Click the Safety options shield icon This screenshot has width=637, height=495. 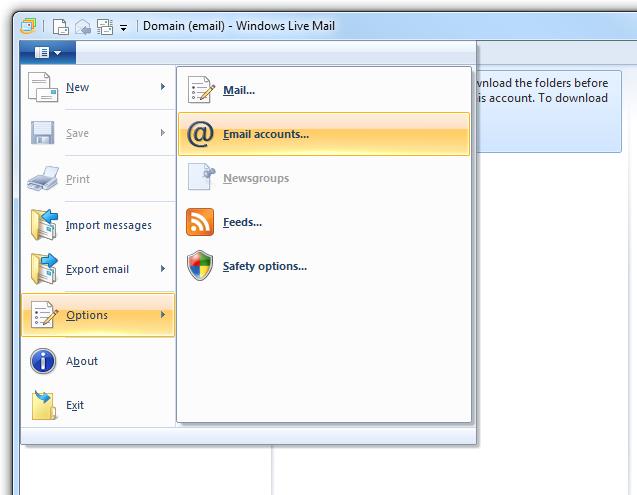200,266
